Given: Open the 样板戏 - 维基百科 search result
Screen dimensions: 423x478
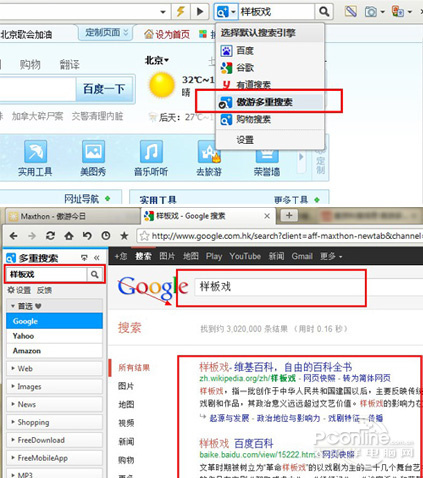Looking at the screenshot, I should [275, 367].
